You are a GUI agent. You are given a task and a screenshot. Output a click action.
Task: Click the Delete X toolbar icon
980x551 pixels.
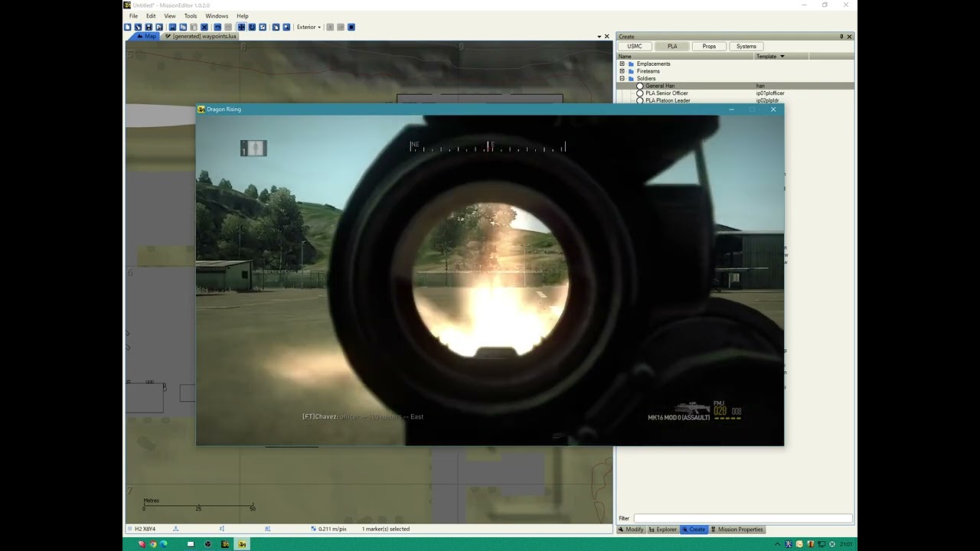click(x=204, y=27)
